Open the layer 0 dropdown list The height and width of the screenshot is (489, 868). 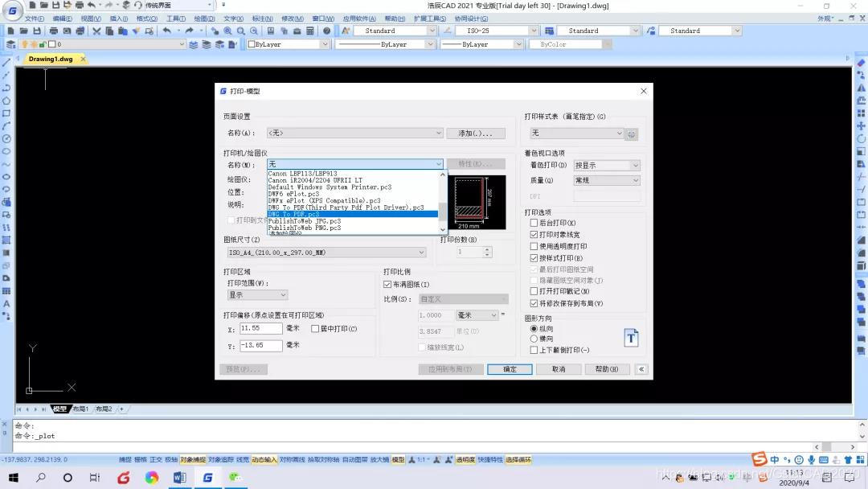(x=102, y=44)
